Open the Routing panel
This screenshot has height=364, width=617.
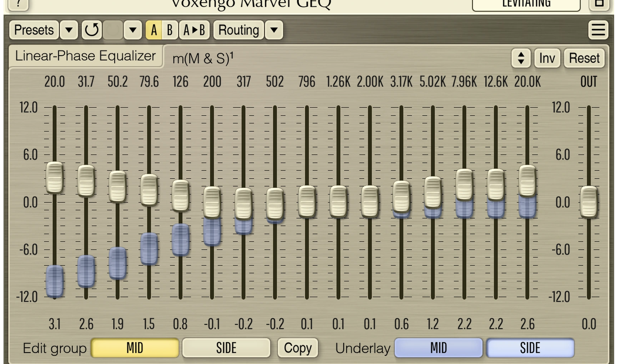point(239,30)
